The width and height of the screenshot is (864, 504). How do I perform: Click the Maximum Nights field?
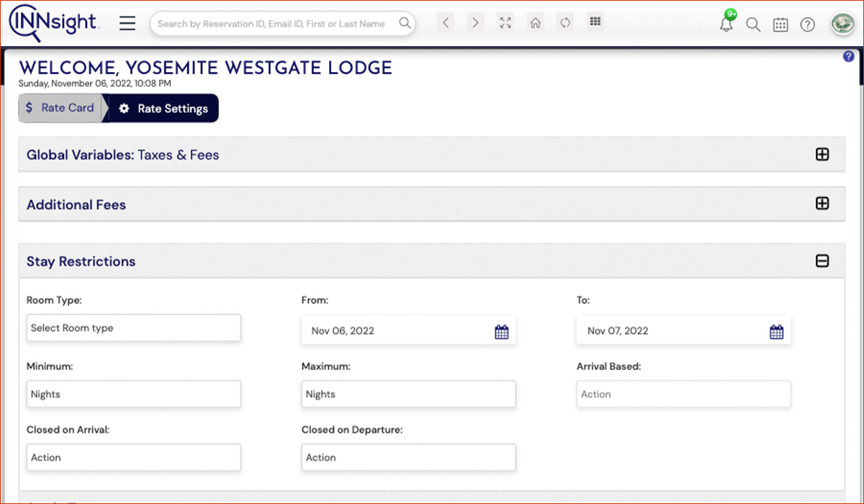click(x=408, y=394)
